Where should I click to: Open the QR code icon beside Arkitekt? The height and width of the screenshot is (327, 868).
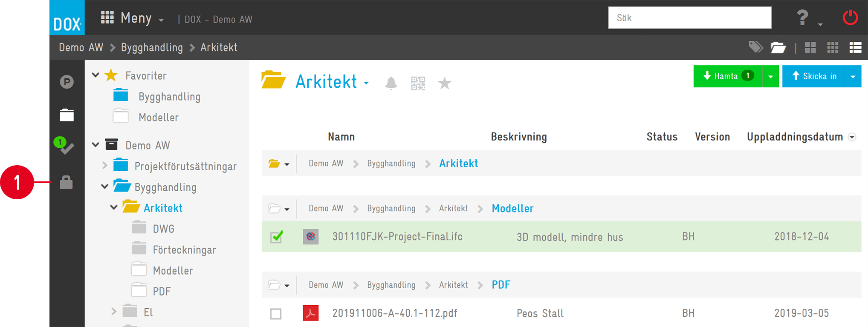(x=418, y=83)
